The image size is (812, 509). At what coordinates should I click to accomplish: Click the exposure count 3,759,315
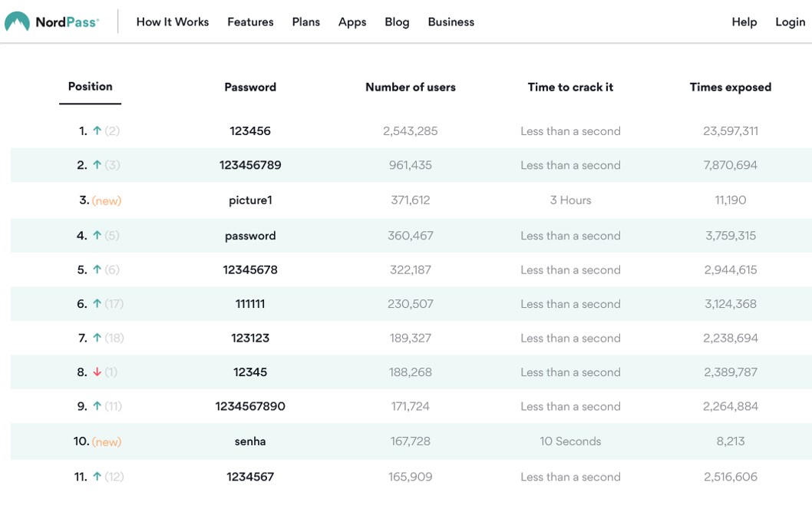[730, 236]
